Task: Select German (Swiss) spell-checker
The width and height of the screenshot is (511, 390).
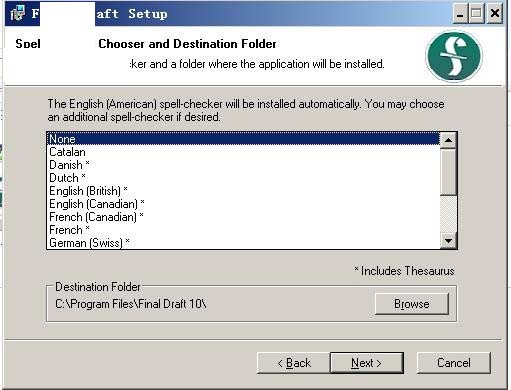Action: point(244,243)
